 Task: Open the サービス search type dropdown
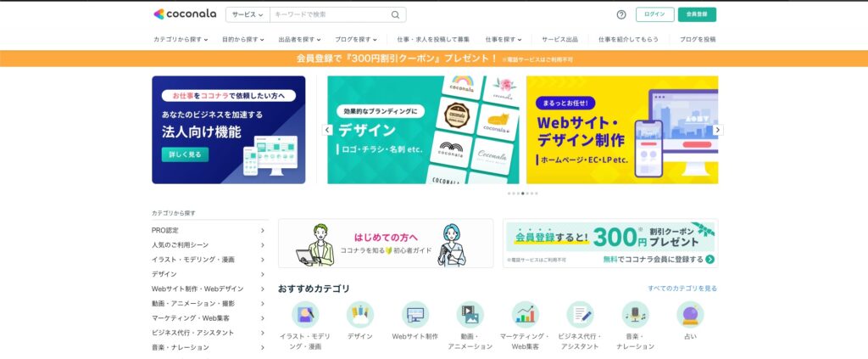(248, 15)
